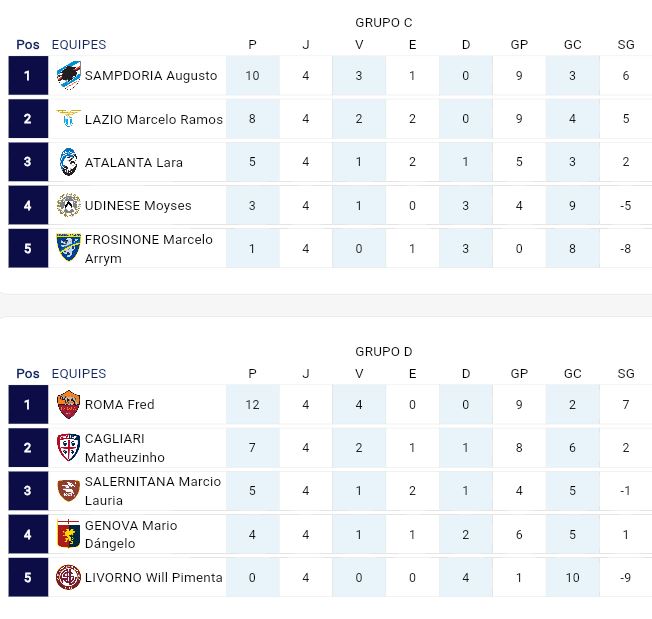
Task: Click the Sampdoria club crest
Action: pos(69,75)
